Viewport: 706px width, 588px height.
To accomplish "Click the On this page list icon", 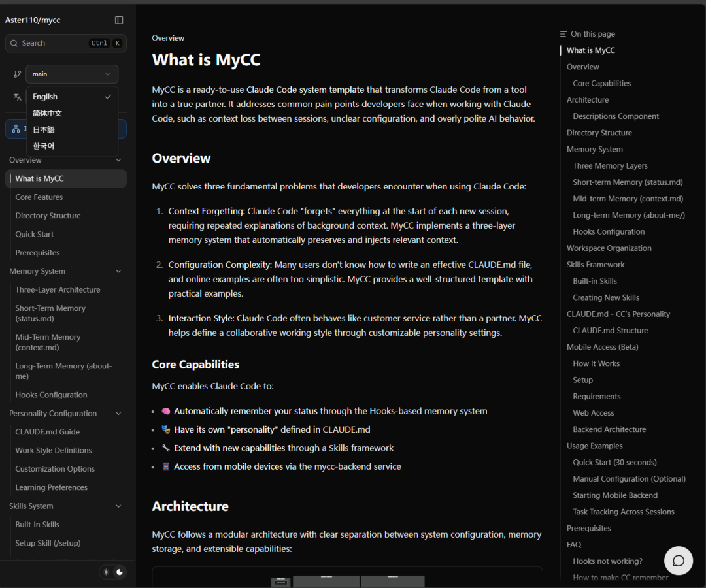I will tap(563, 34).
